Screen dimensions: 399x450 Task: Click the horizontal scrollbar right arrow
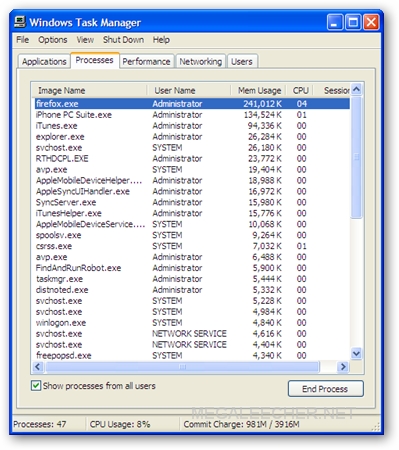pos(343,367)
